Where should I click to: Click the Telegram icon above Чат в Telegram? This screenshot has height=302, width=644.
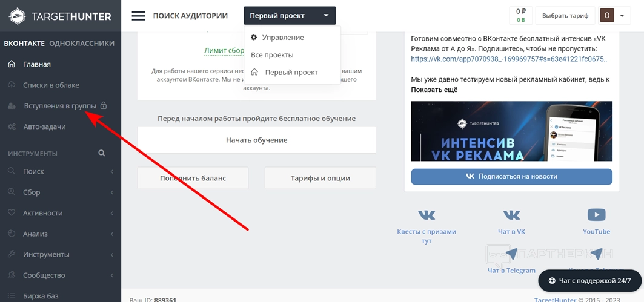click(x=511, y=254)
